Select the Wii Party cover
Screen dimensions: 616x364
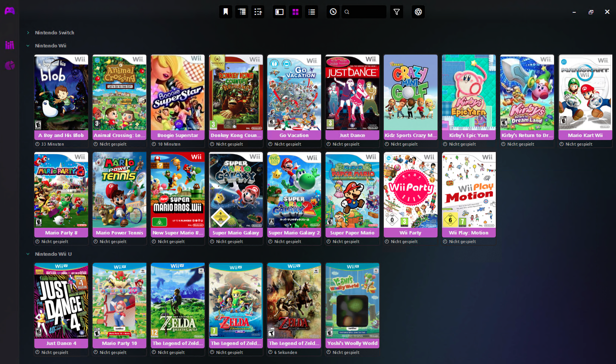(411, 190)
